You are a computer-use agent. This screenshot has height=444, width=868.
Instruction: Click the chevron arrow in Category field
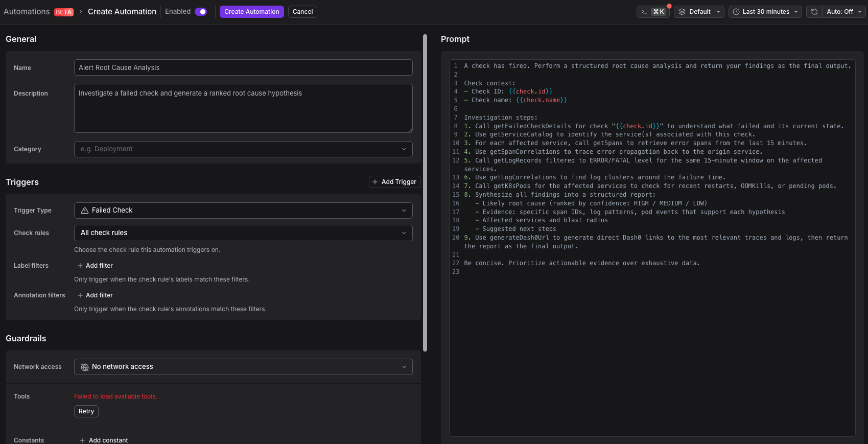(x=404, y=149)
